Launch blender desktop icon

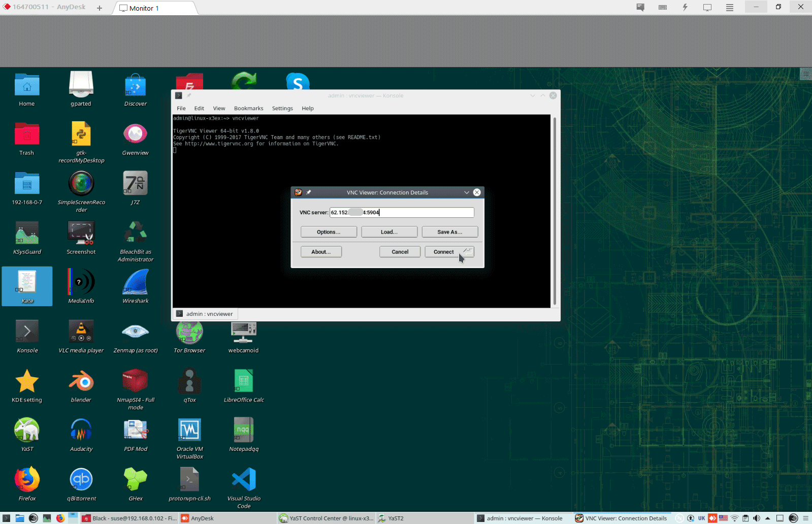click(x=81, y=386)
